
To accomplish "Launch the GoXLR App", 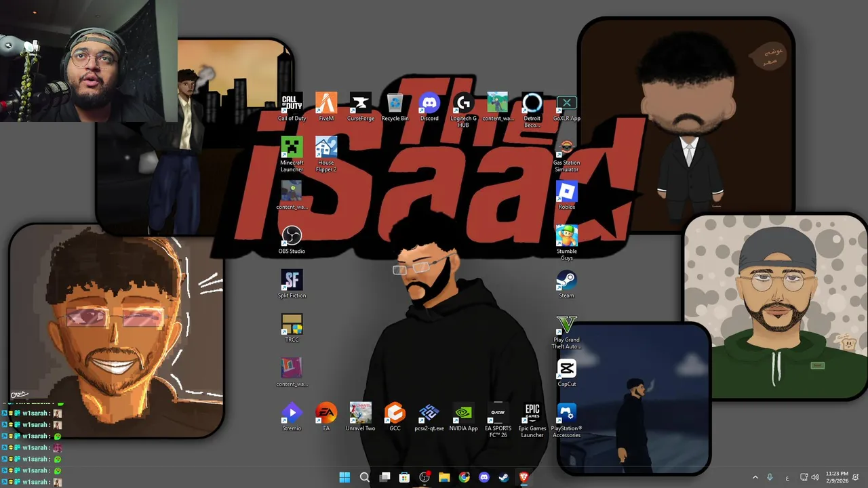I will pyautogui.click(x=566, y=107).
